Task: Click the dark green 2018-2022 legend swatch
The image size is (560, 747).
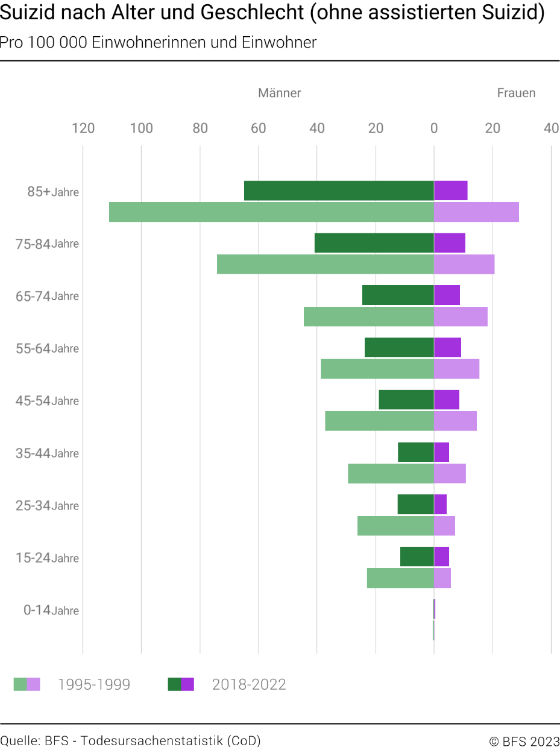Action: coord(174,684)
